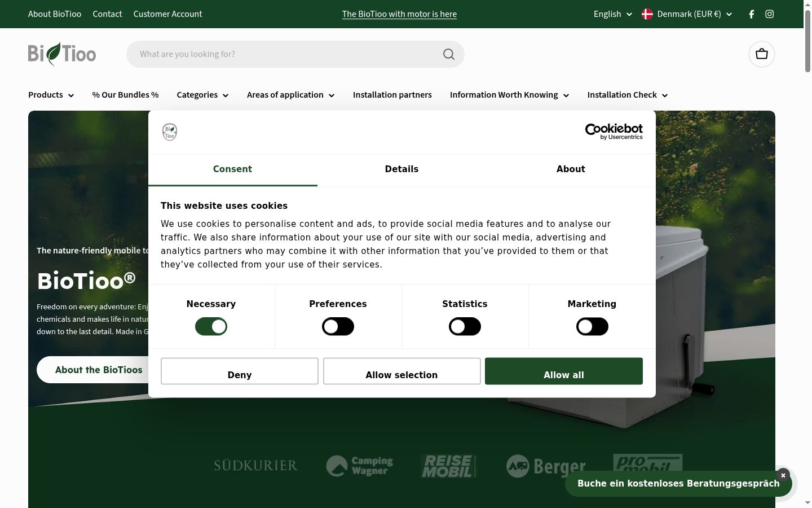Viewport: 812px width, 508px height.
Task: Expand the Categories menu
Action: (x=202, y=95)
